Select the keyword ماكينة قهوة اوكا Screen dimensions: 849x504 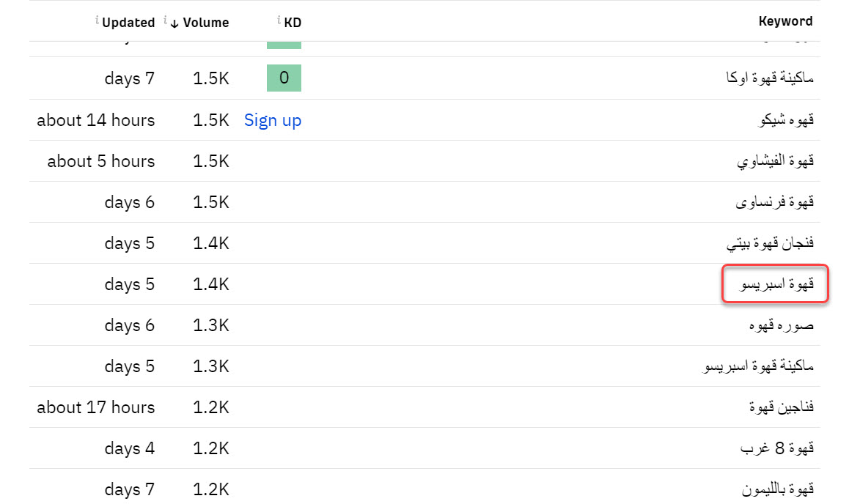769,78
